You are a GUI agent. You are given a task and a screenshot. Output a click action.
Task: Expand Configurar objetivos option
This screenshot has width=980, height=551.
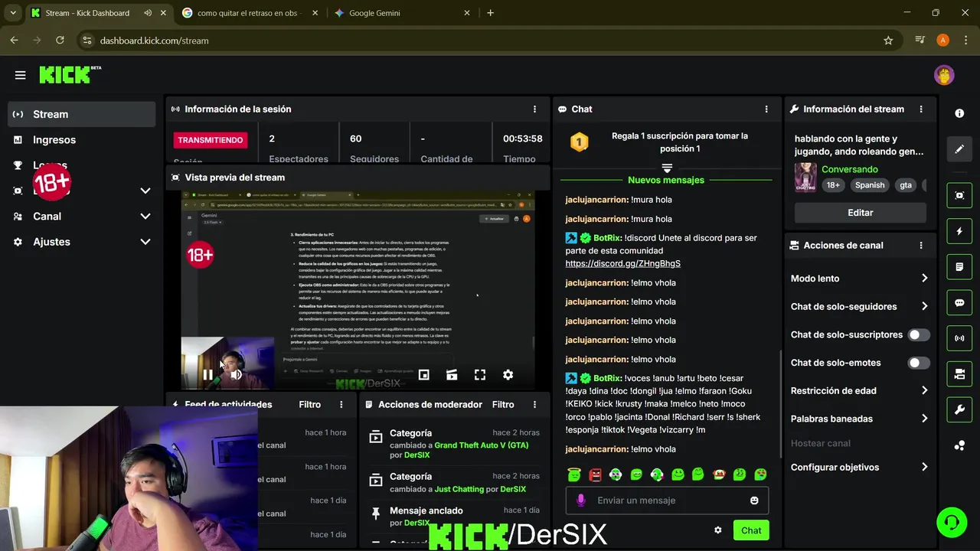coord(859,467)
